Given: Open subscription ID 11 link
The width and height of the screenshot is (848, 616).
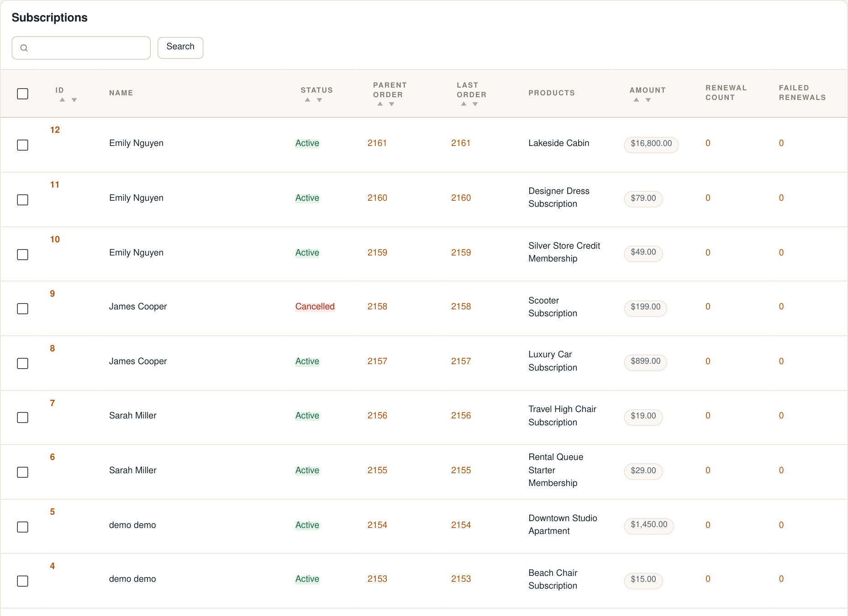Looking at the screenshot, I should (x=55, y=185).
